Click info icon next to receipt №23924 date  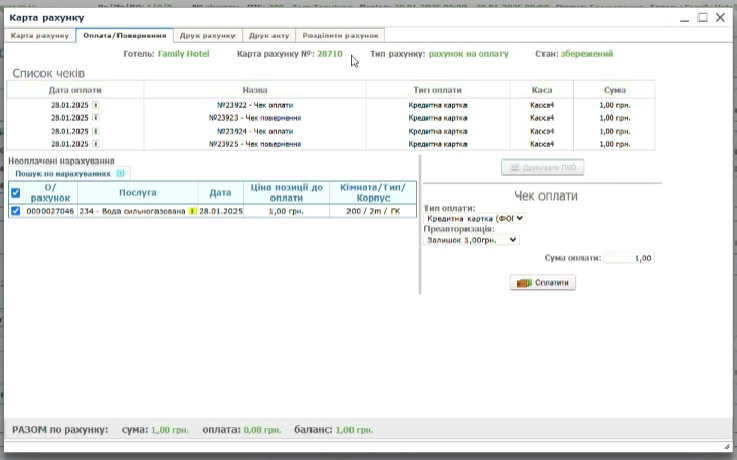point(96,131)
